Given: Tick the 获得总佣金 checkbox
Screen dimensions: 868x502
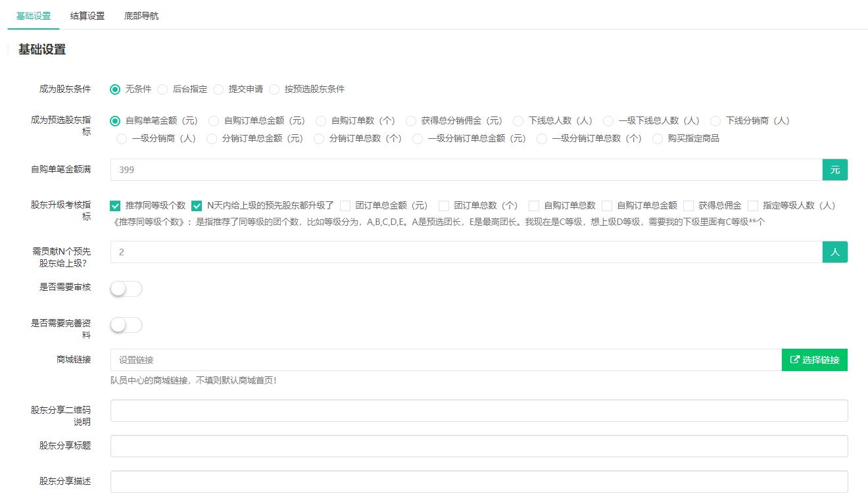Looking at the screenshot, I should pyautogui.click(x=688, y=206).
